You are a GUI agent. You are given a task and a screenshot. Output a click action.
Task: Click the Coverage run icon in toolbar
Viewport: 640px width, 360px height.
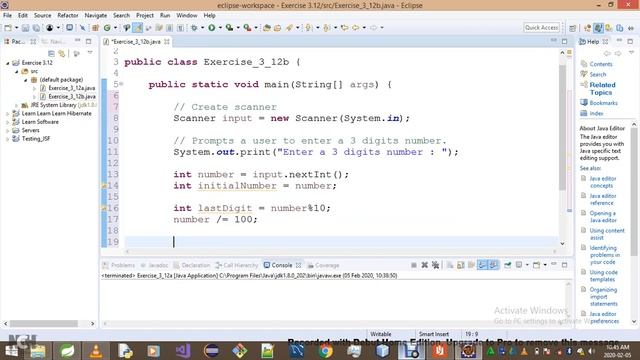229,27
